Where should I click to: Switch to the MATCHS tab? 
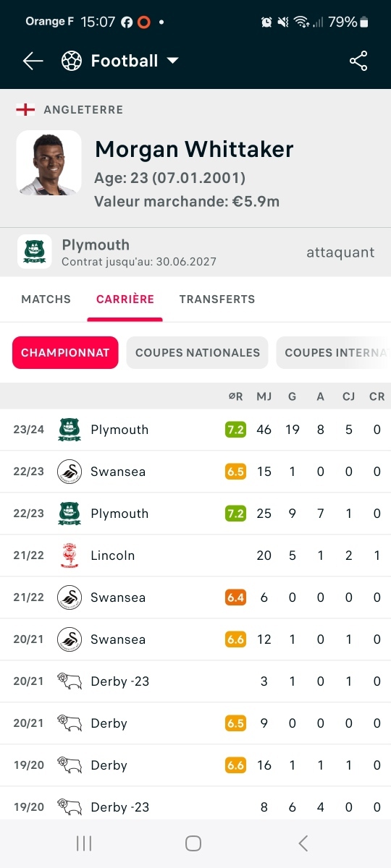pos(46,299)
